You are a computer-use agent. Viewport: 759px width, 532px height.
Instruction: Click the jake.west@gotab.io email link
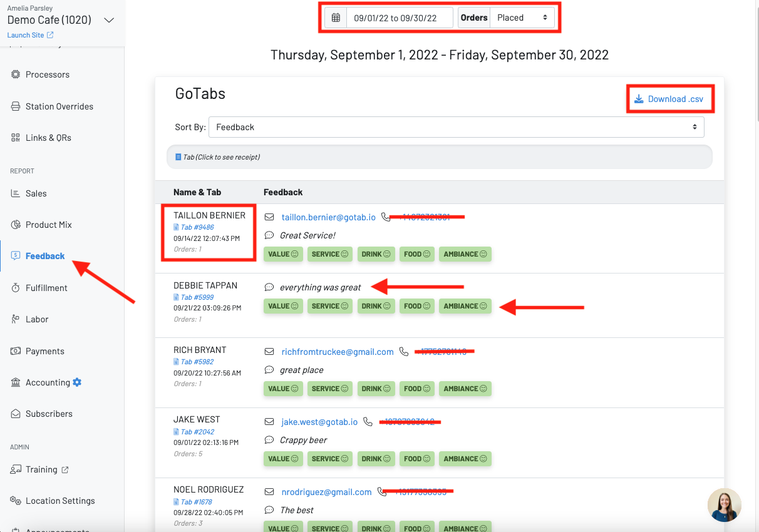tap(319, 422)
